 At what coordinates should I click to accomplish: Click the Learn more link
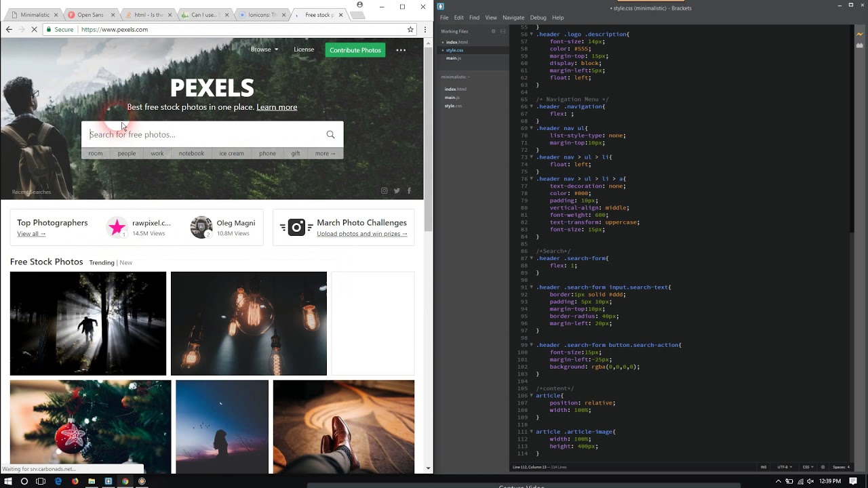(x=277, y=107)
